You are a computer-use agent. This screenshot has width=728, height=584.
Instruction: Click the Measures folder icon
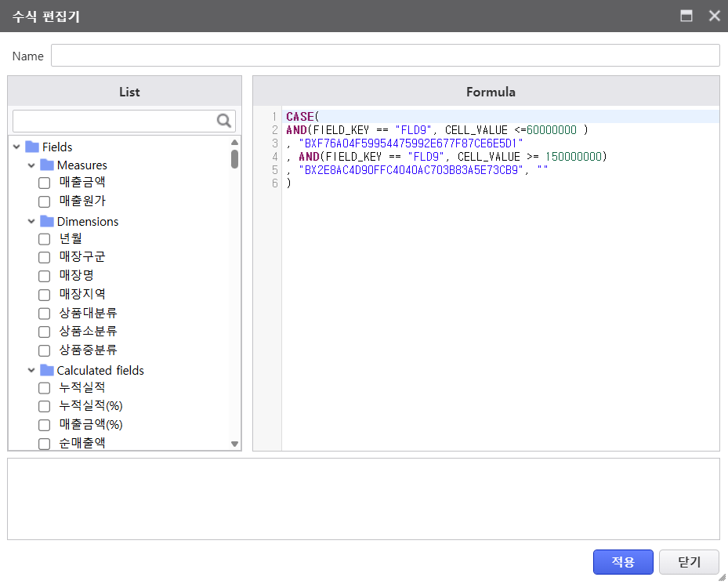coord(47,165)
